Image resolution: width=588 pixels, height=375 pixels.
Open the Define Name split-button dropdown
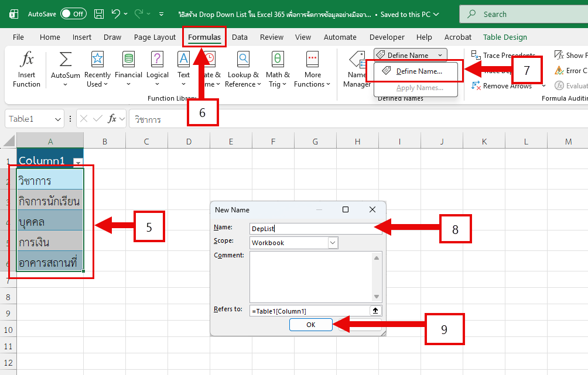click(440, 55)
